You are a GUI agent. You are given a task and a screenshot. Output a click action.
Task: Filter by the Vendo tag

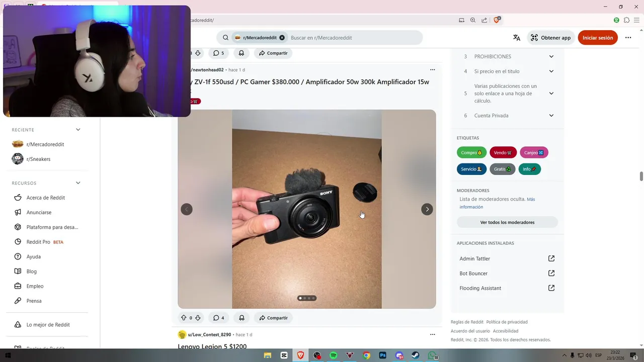point(503,153)
